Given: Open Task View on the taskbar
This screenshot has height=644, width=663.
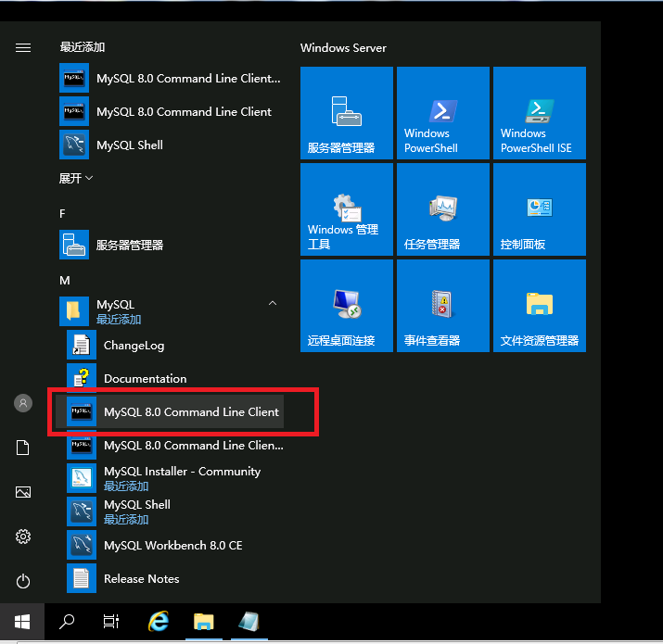Looking at the screenshot, I should pyautogui.click(x=110, y=622).
